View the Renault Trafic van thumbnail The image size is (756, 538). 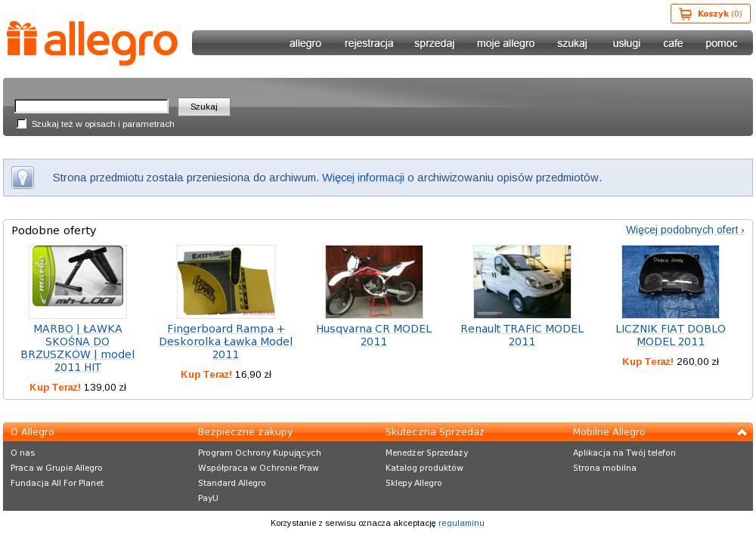[x=522, y=282]
